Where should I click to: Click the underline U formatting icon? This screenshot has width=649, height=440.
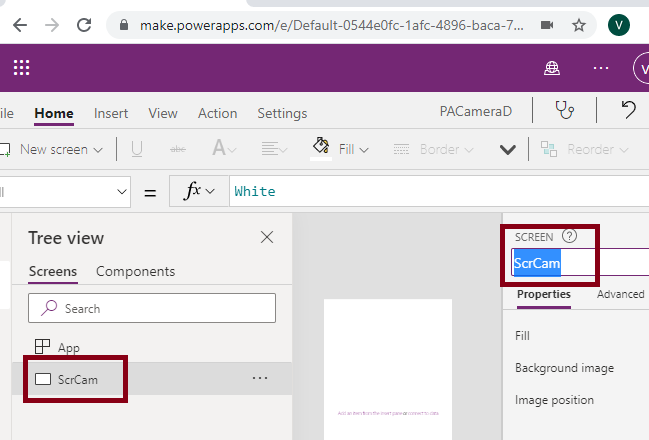tap(137, 149)
